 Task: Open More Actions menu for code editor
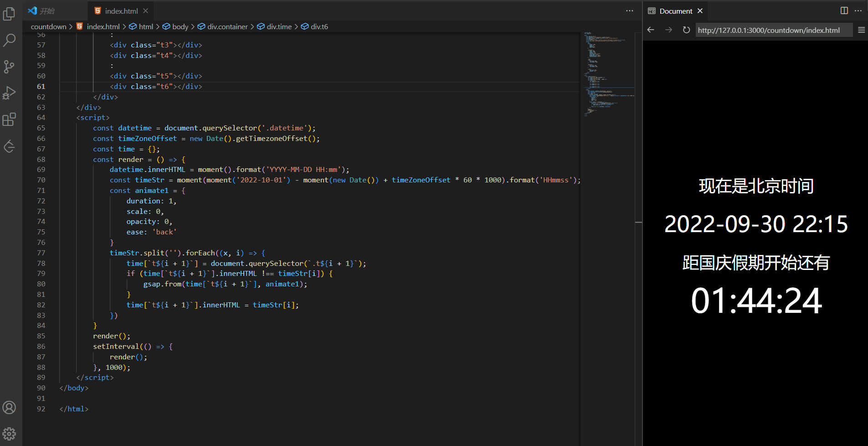[x=629, y=10]
